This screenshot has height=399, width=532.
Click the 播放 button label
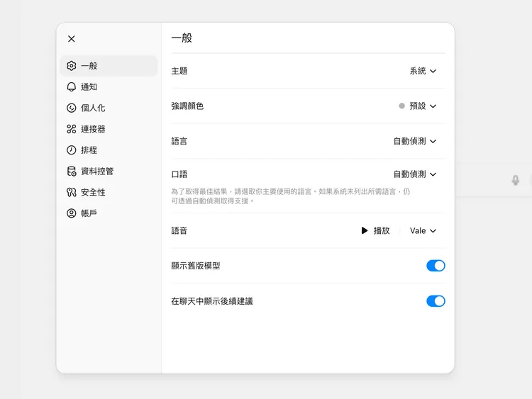(x=382, y=230)
